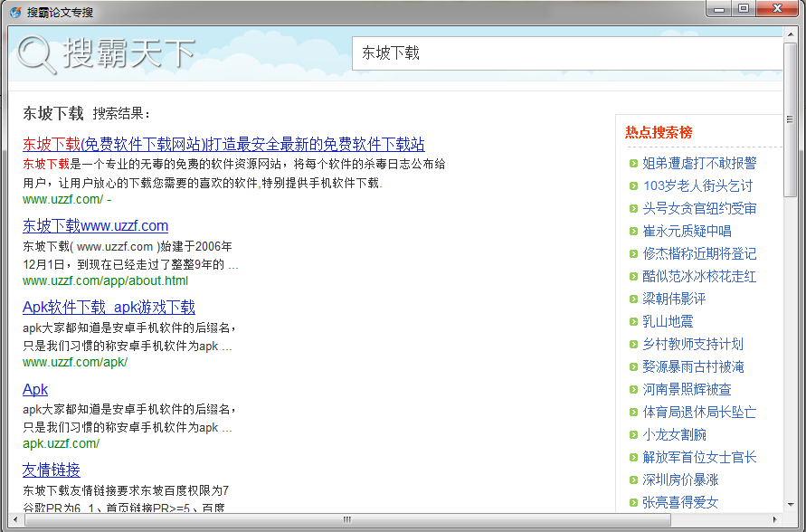Image resolution: width=806 pixels, height=532 pixels.
Task: Click the green bullet icon beside 深圳房价暴涨
Action: pos(633,480)
